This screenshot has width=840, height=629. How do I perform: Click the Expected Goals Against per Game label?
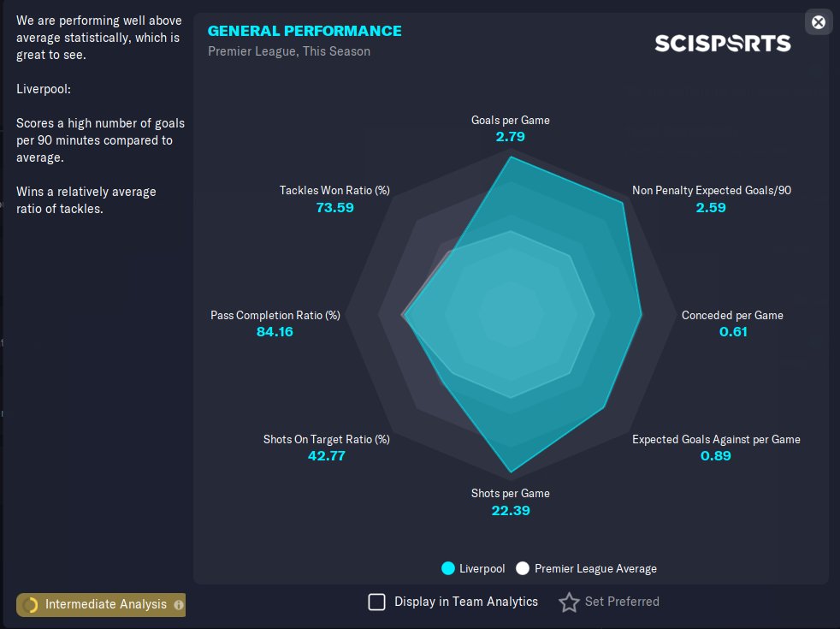click(x=716, y=439)
